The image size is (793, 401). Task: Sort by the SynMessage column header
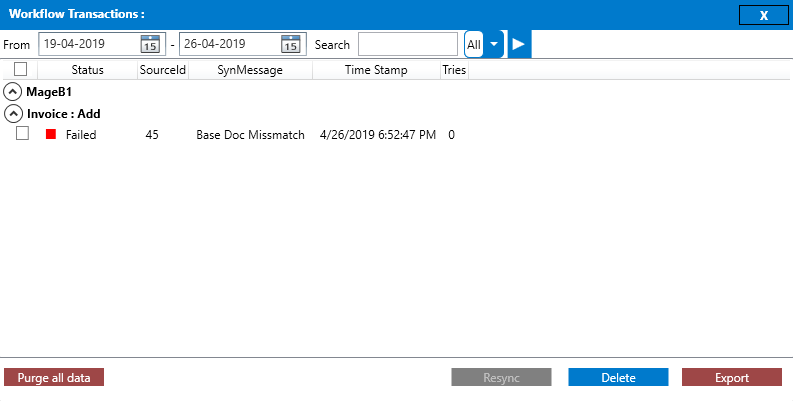click(x=250, y=70)
